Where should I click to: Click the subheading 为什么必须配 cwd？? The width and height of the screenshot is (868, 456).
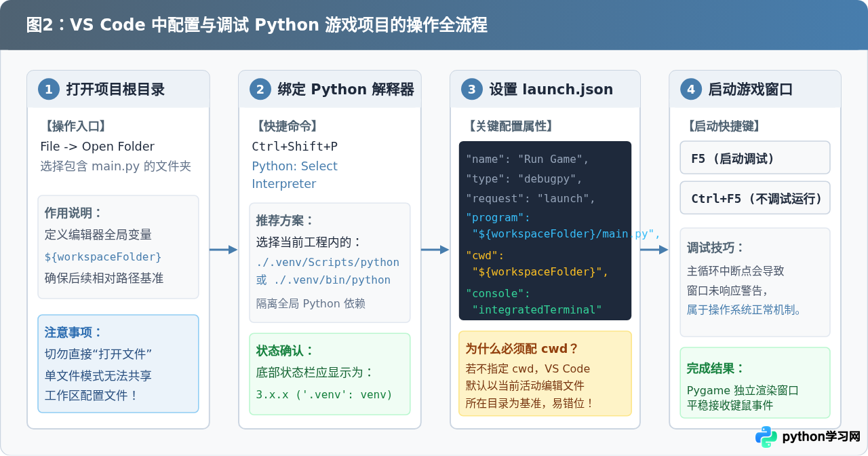(522, 349)
